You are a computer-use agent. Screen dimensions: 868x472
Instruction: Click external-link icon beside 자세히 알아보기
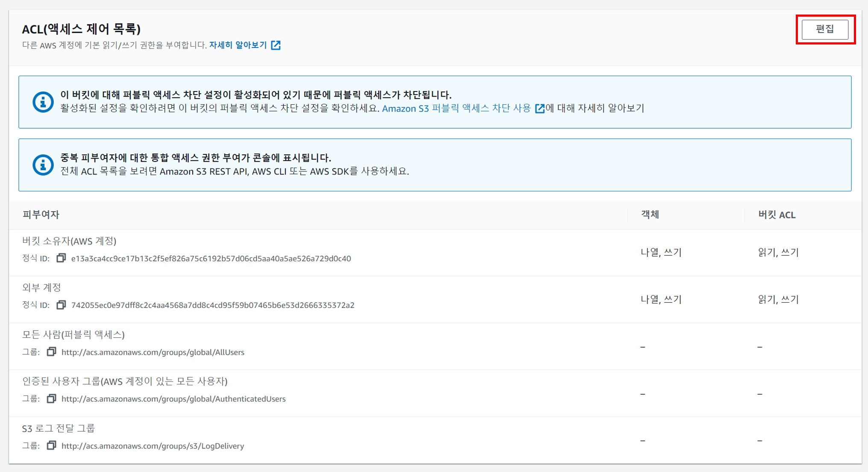[276, 45]
